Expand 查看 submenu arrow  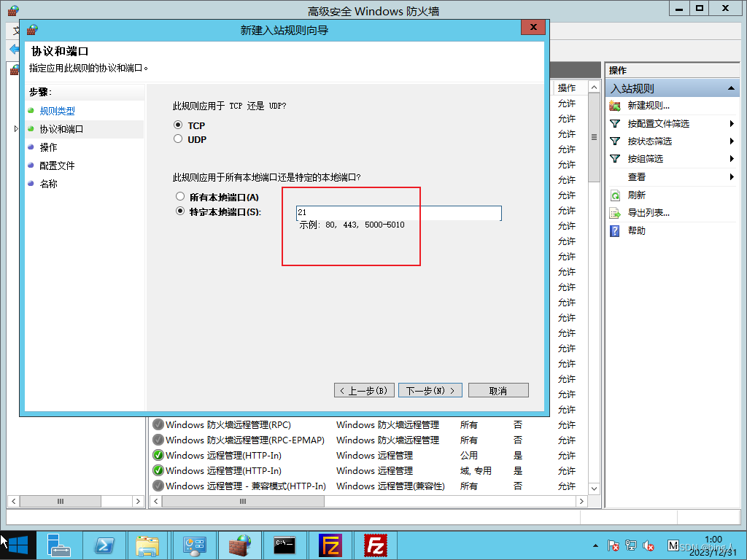pos(732,176)
